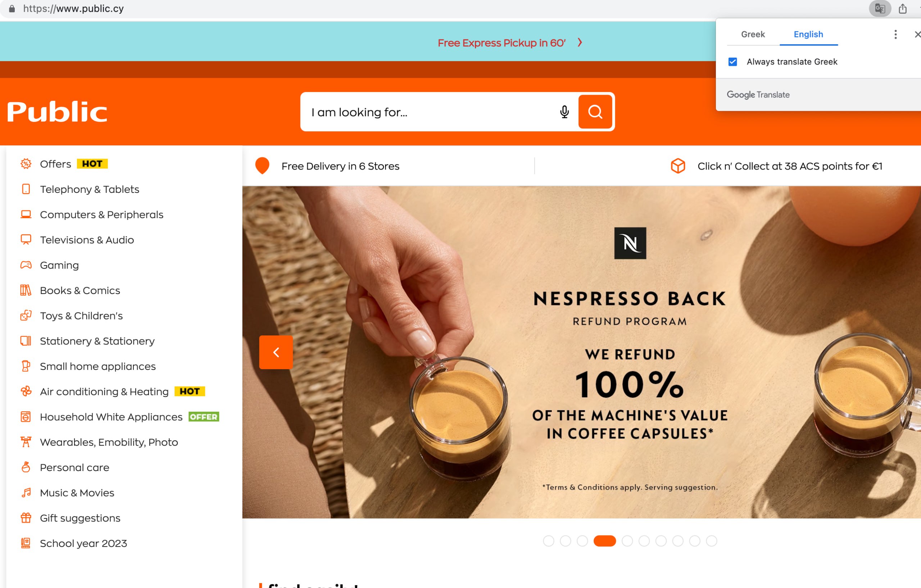
Task: Open the Telephony & Tablets category
Action: 90,189
